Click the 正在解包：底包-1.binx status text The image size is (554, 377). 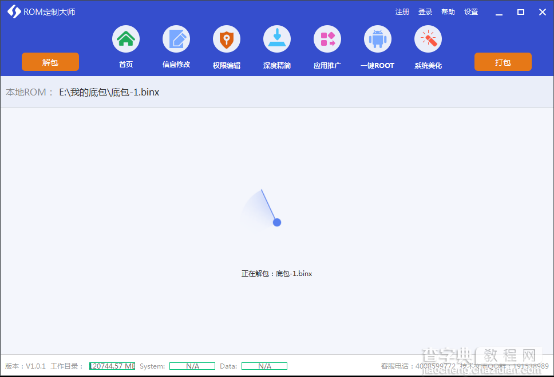click(x=277, y=273)
